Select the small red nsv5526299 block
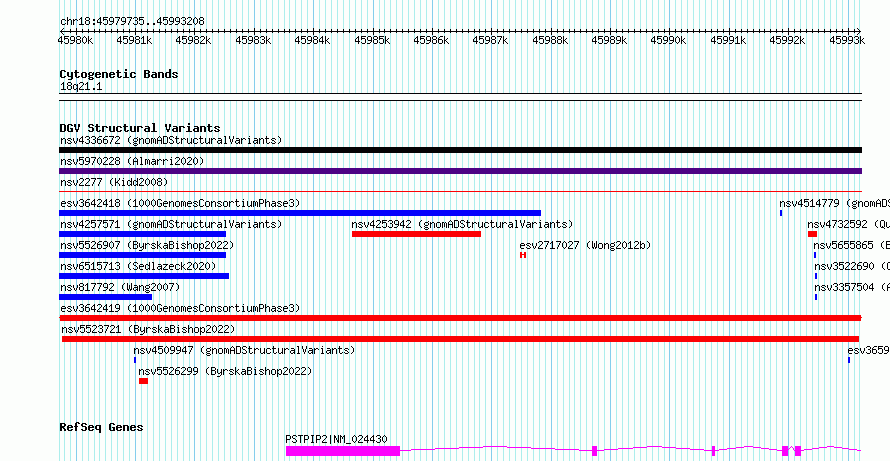This screenshot has height=461, width=890. (143, 381)
